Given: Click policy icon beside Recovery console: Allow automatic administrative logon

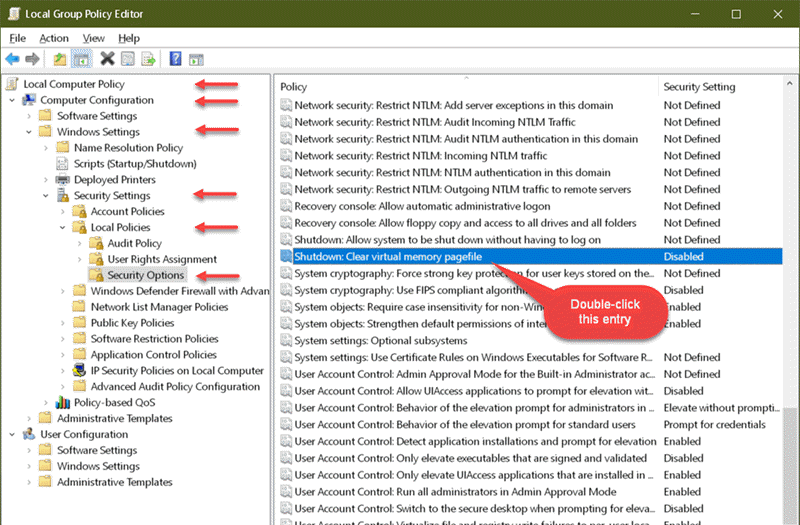Looking at the screenshot, I should (x=286, y=206).
